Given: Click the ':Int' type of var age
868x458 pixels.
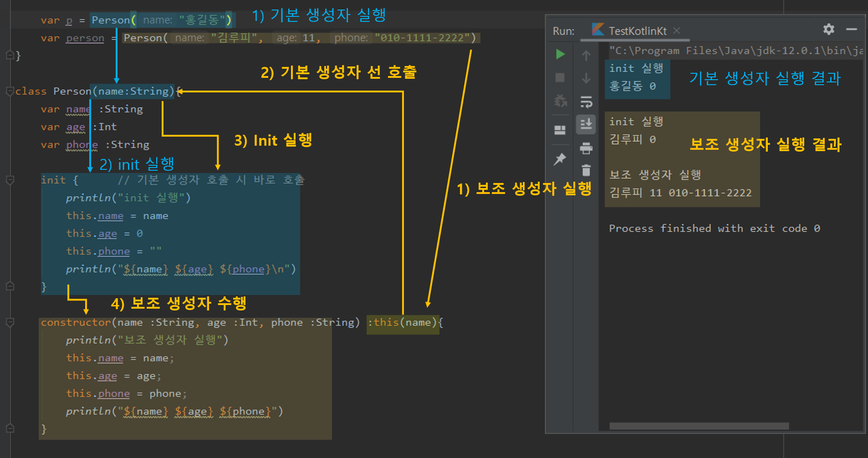Looking at the screenshot, I should pyautogui.click(x=104, y=127).
